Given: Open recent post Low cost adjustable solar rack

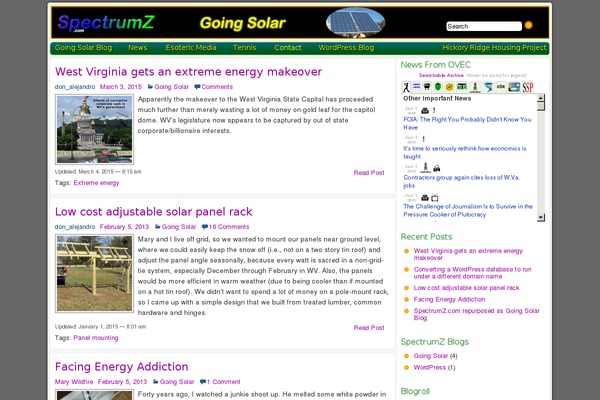Looking at the screenshot, I should pos(466,288).
